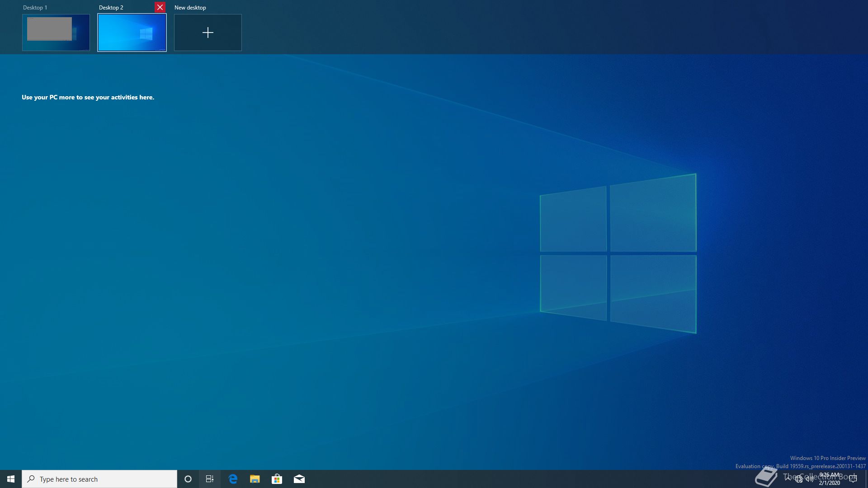Open Cortana from the taskbar circle
This screenshot has height=488, width=868.
pyautogui.click(x=188, y=479)
